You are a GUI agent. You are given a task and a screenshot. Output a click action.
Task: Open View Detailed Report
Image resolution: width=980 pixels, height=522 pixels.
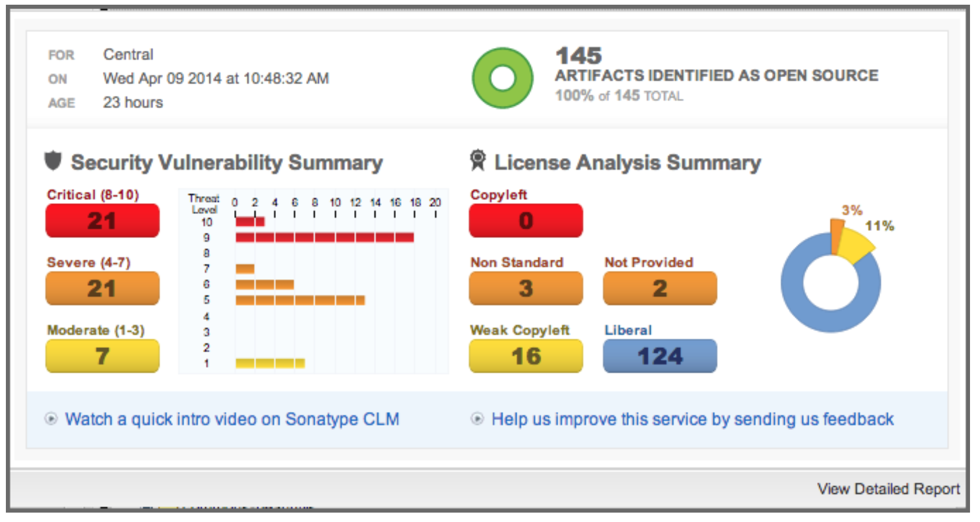click(888, 488)
